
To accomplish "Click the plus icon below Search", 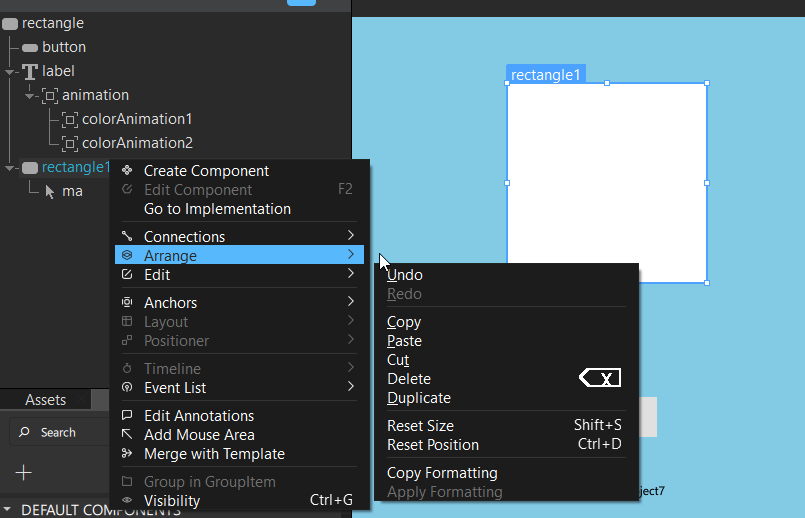I will click(x=24, y=472).
